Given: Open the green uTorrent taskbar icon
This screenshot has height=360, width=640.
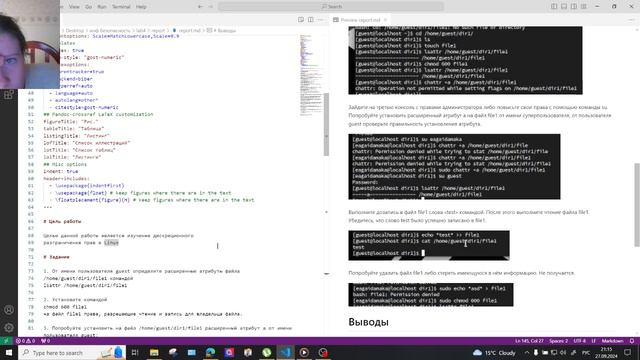Looking at the screenshot, I should (267, 352).
